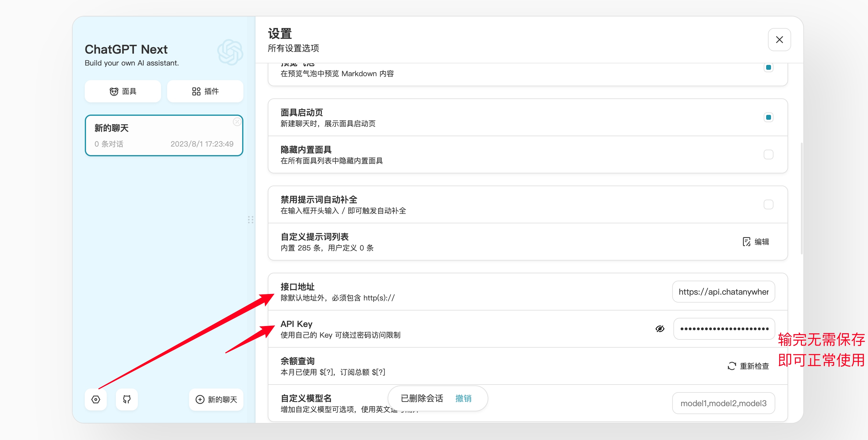Uncheck the 面具启动页 checkbox

click(768, 117)
